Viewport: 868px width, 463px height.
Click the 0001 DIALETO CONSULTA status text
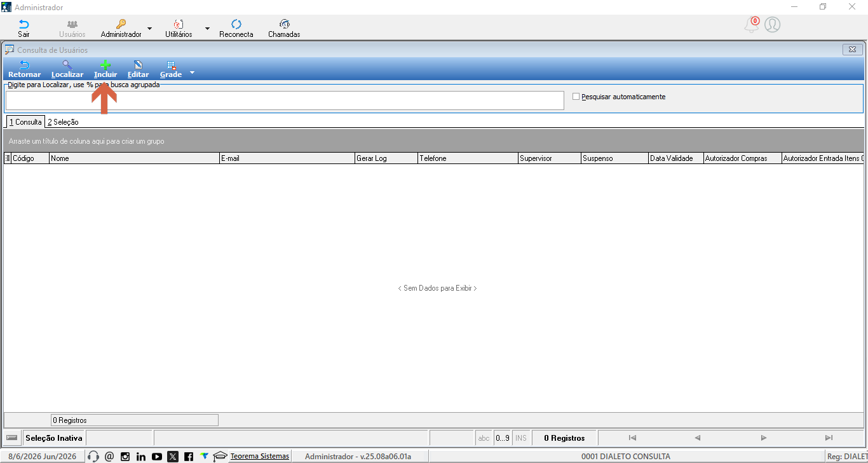625,456
